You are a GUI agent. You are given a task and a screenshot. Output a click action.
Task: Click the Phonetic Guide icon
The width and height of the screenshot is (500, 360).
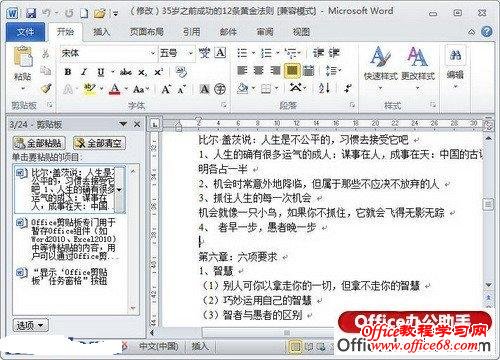[204, 53]
